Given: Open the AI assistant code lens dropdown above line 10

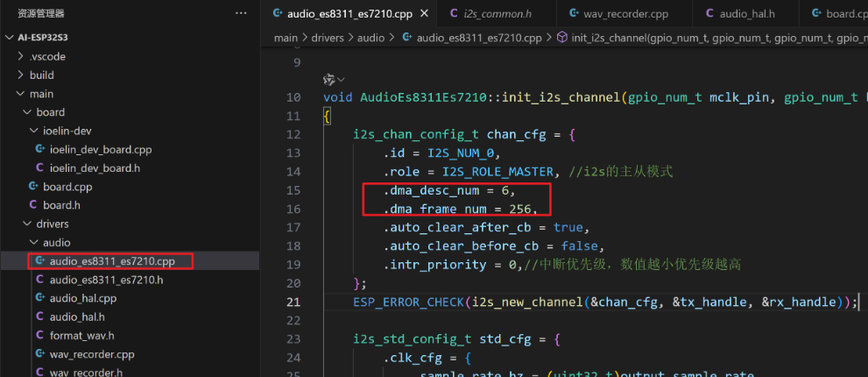Looking at the screenshot, I should [x=335, y=80].
